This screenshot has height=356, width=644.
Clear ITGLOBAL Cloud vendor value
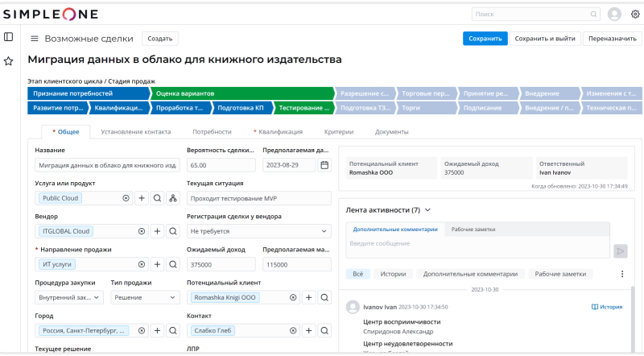coord(142,231)
